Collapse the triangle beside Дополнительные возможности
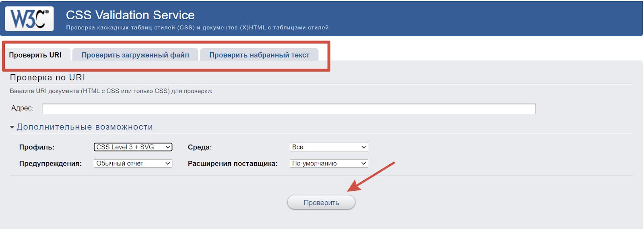The width and height of the screenshot is (644, 229). tap(12, 127)
